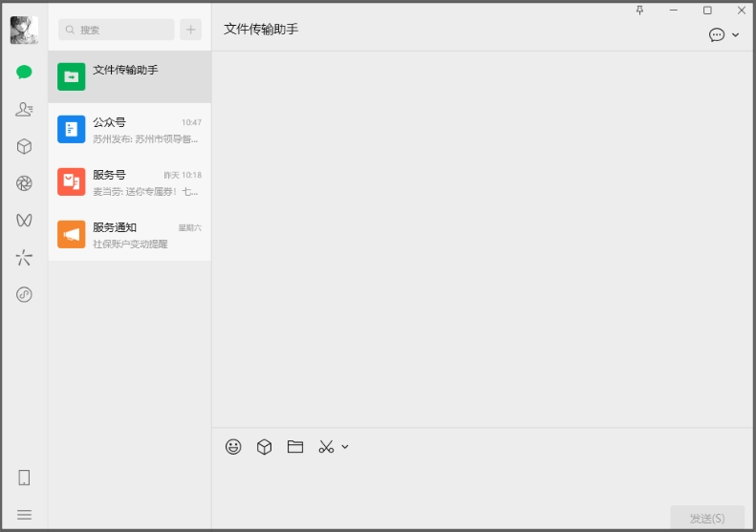Click the green 文件传输助手 folder avatar

72,76
